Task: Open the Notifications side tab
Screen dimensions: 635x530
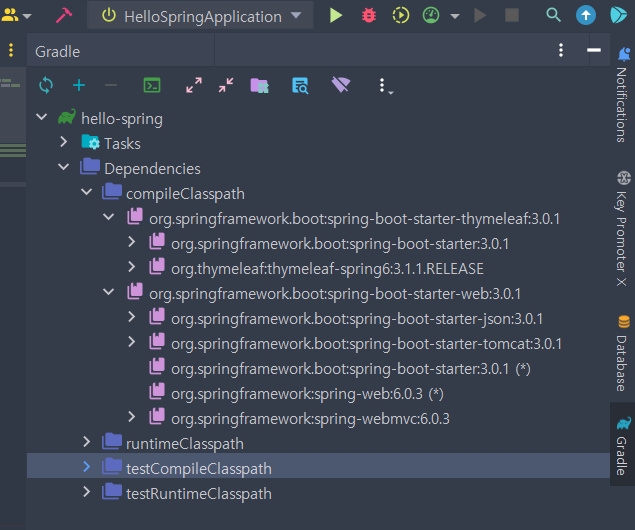Action: tap(622, 95)
